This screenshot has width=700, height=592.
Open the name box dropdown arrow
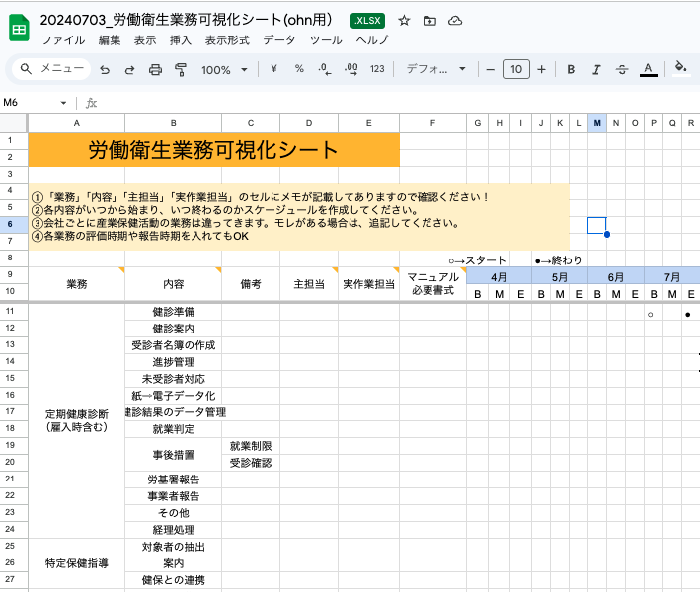click(63, 103)
